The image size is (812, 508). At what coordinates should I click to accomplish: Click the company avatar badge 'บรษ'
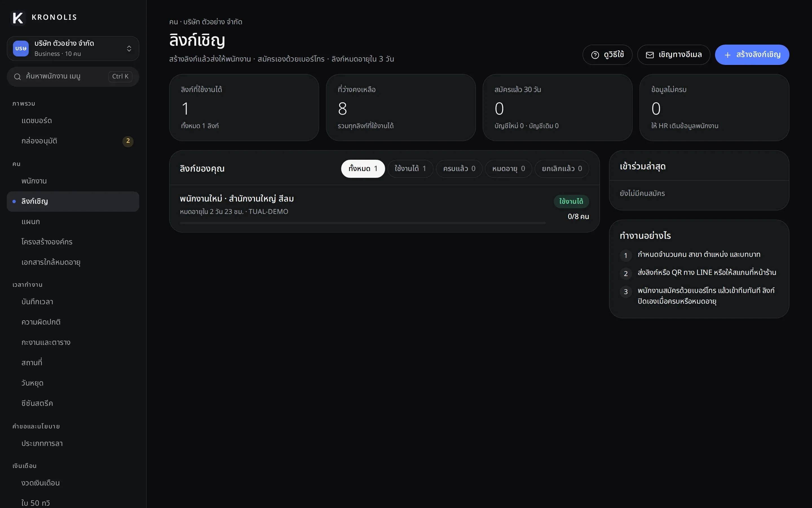point(21,48)
